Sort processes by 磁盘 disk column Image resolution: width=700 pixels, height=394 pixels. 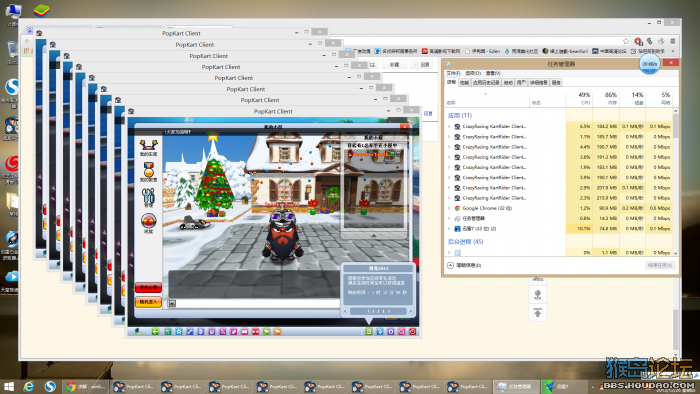633,99
